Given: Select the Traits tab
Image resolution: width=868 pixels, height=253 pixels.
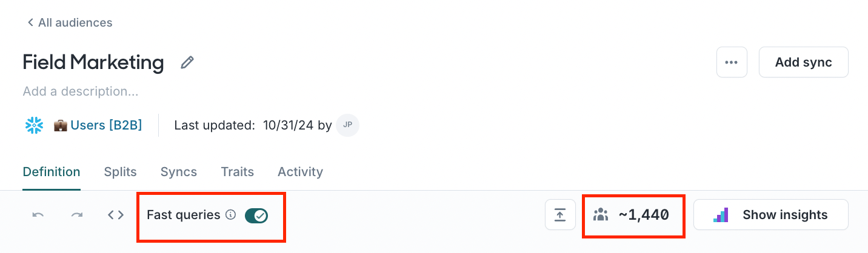Looking at the screenshot, I should point(237,172).
